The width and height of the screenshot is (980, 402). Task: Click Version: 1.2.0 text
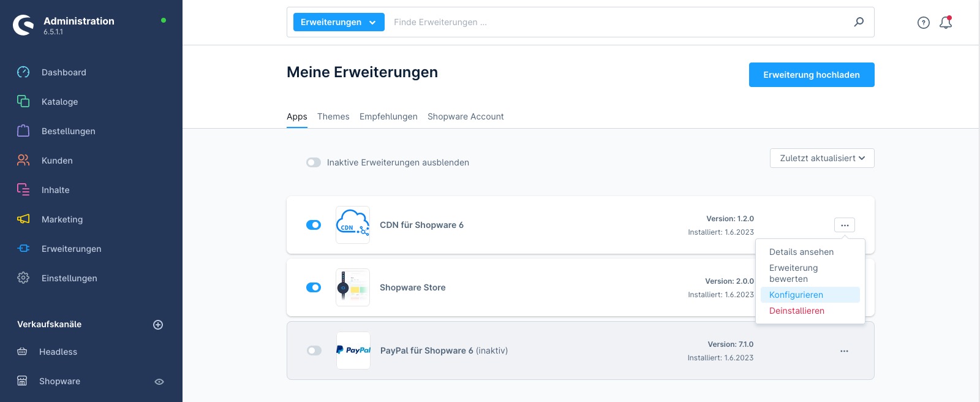730,219
